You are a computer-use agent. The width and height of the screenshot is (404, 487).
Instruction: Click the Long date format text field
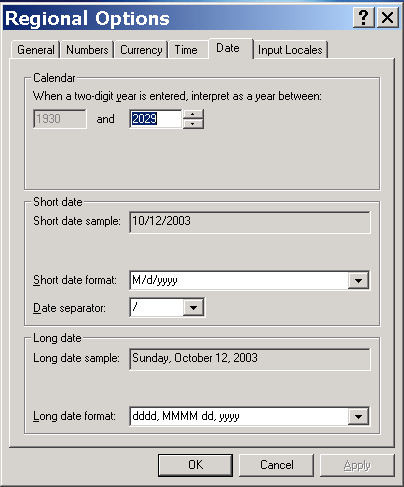pos(239,416)
